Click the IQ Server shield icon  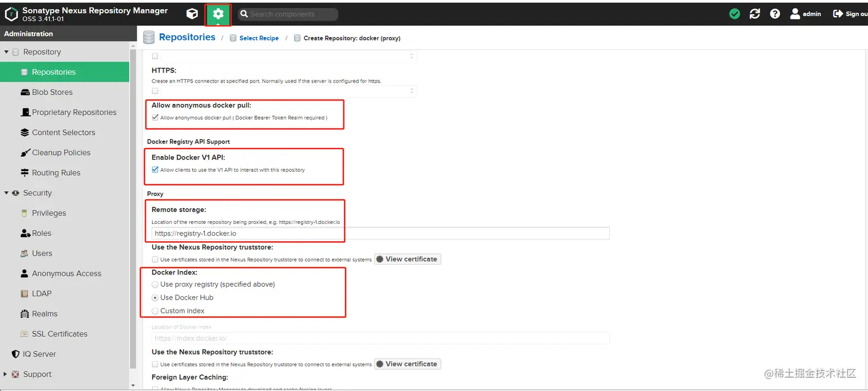coord(15,354)
